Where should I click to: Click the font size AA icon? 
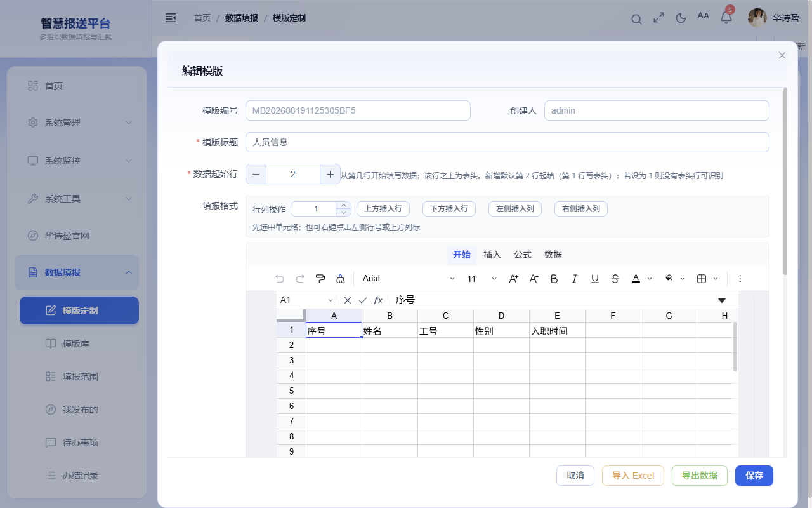(x=703, y=16)
